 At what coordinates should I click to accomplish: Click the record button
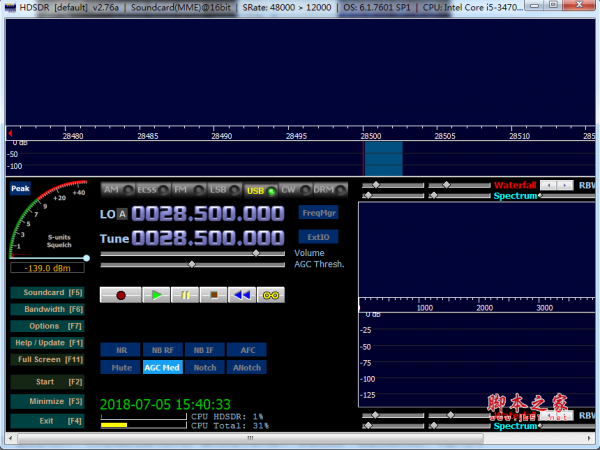tap(121, 295)
